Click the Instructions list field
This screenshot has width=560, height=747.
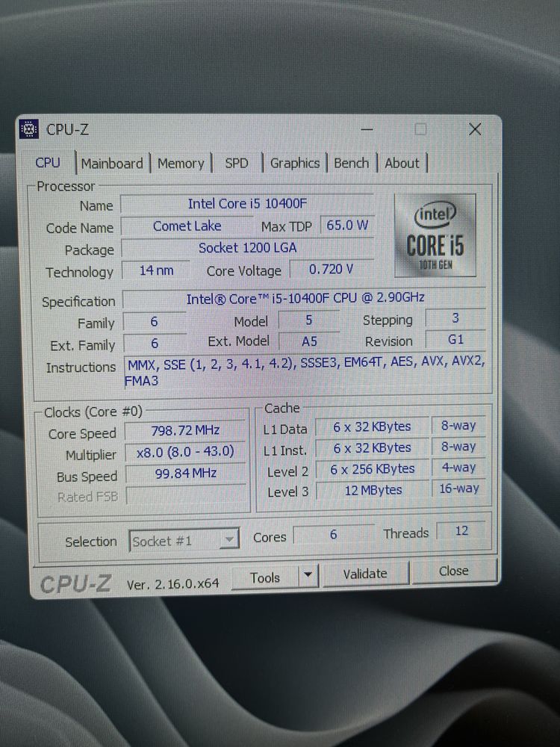pyautogui.click(x=305, y=371)
